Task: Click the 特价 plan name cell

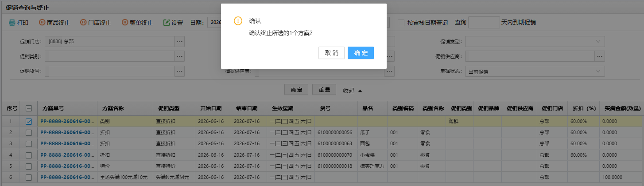Action: point(125,166)
